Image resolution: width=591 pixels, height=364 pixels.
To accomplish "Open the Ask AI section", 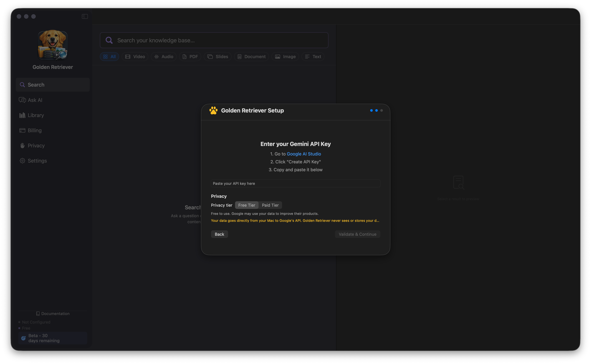I will (53, 100).
